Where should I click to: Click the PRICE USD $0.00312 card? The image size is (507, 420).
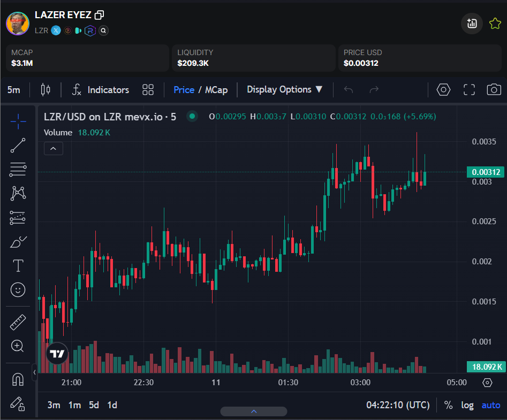[420, 58]
